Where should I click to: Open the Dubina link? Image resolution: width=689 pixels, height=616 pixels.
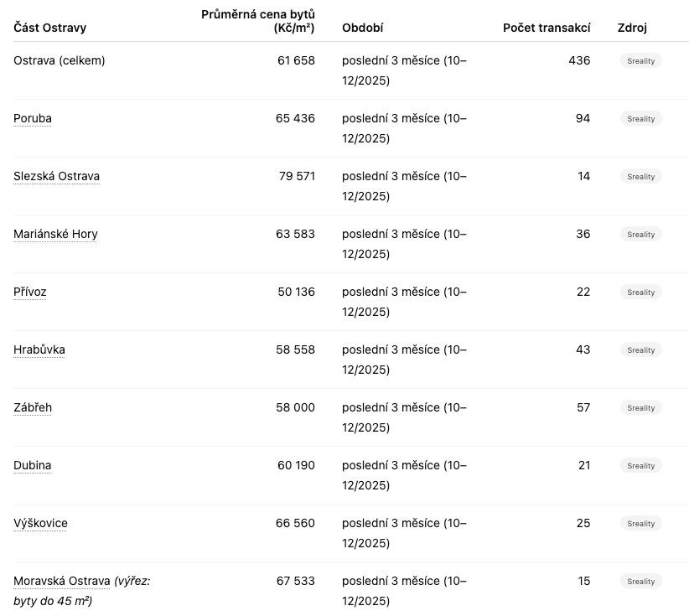pyautogui.click(x=33, y=465)
